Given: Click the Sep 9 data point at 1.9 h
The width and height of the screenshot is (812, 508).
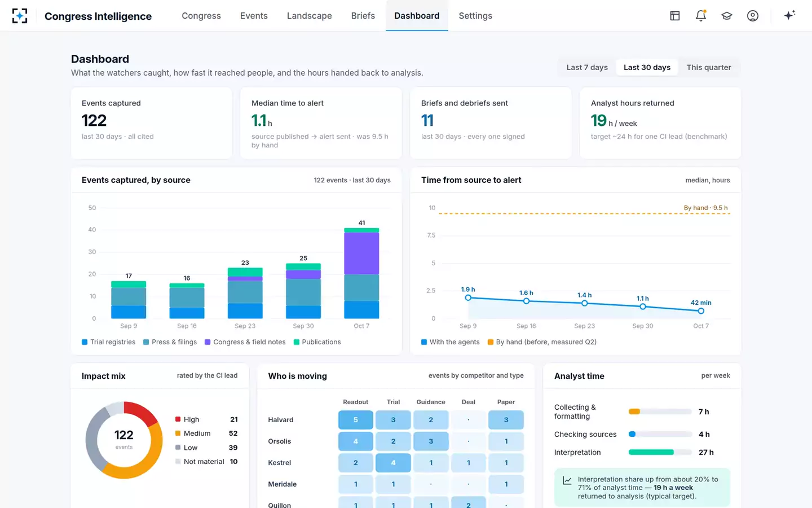Looking at the screenshot, I should (468, 297).
